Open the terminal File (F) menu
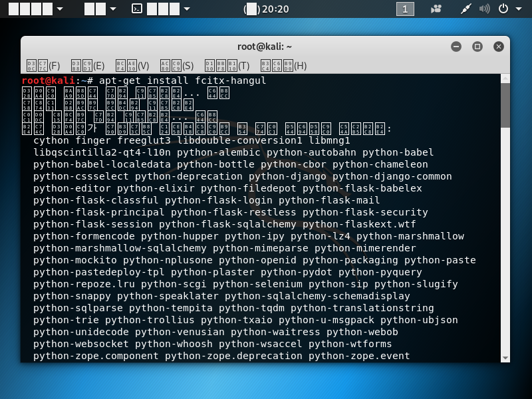 43,65
